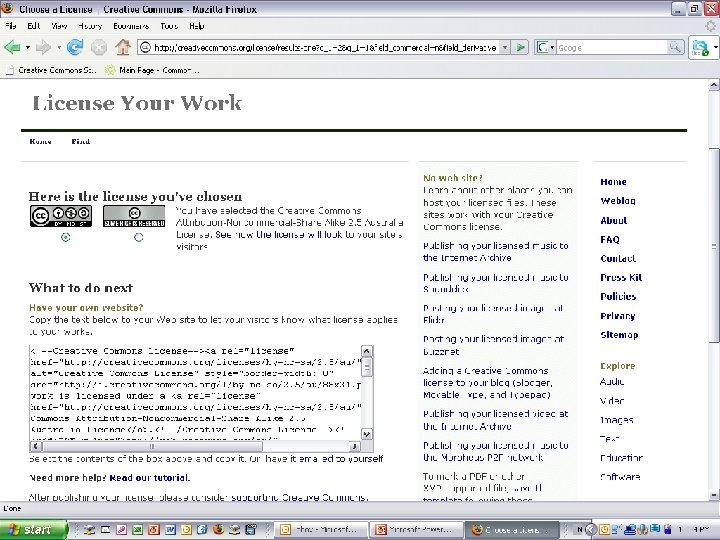Click About in the right sidebar
720x540 pixels.
613,220
